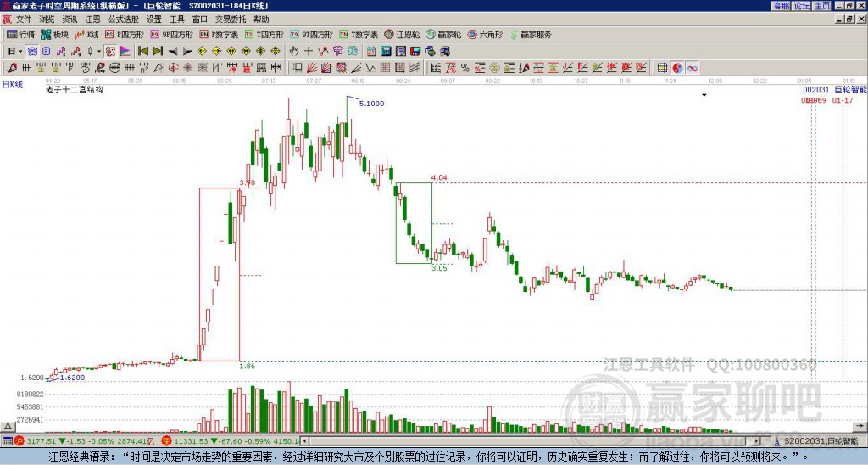
Task: Toggle the grid table icon
Action: (x=662, y=68)
